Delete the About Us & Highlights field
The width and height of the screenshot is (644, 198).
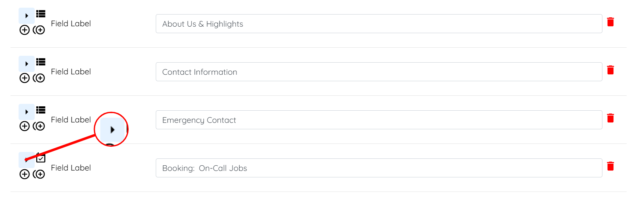610,22
